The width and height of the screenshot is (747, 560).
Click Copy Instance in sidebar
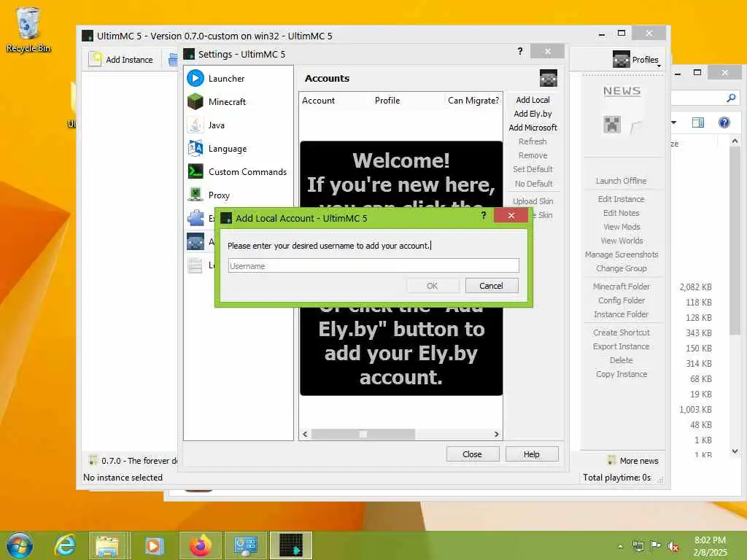click(622, 374)
